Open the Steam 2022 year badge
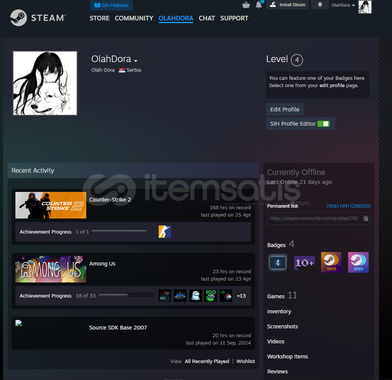Viewport: 392px width, 380px height. tap(358, 262)
